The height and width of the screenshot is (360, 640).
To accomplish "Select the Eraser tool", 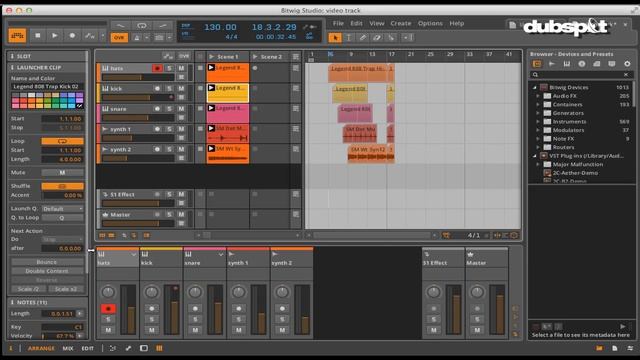I will 377,38.
